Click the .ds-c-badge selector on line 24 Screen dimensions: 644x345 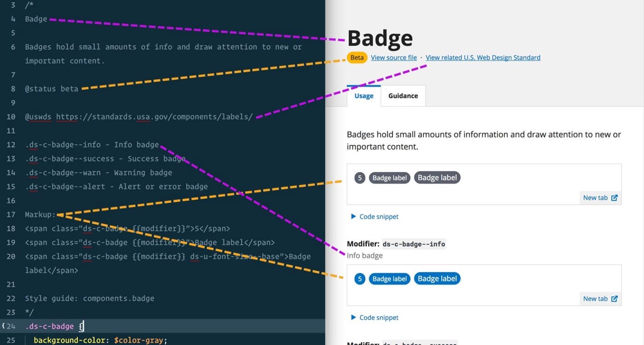click(x=50, y=326)
